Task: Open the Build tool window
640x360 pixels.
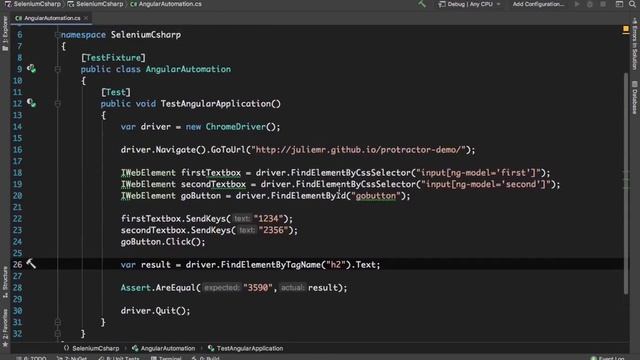Action: 206,358
